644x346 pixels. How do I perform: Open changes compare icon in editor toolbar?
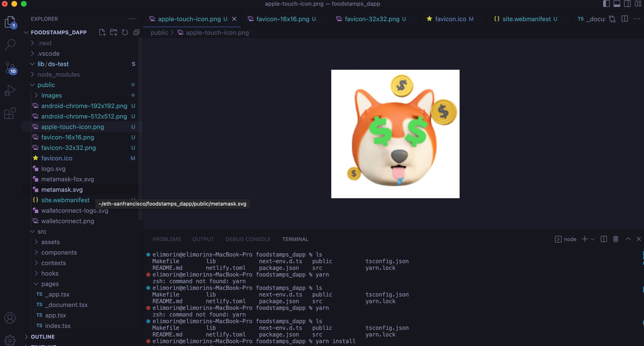coord(612,19)
